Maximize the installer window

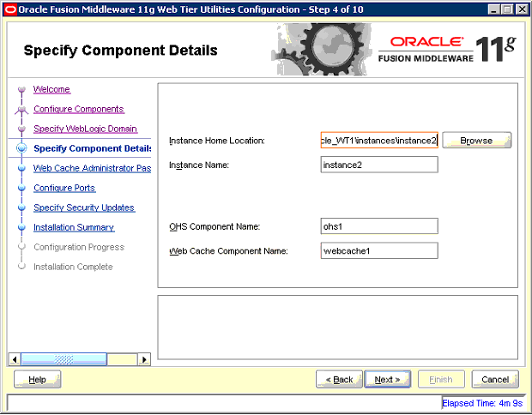point(508,9)
